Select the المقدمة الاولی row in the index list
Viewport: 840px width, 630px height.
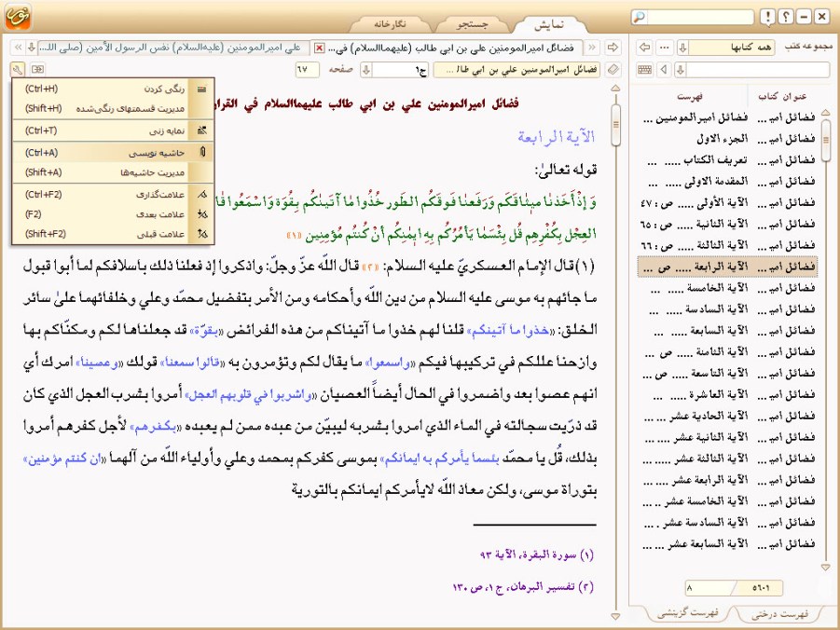pos(727,182)
